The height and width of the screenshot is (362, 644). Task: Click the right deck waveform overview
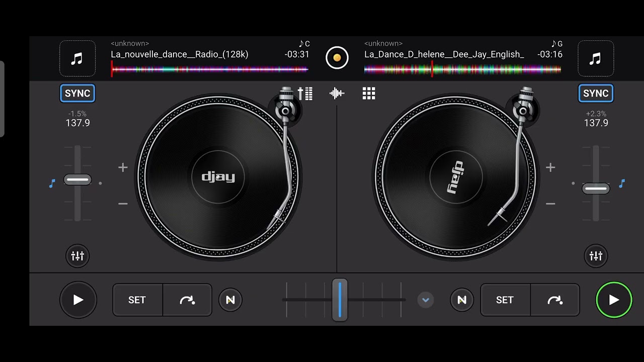pos(463,69)
